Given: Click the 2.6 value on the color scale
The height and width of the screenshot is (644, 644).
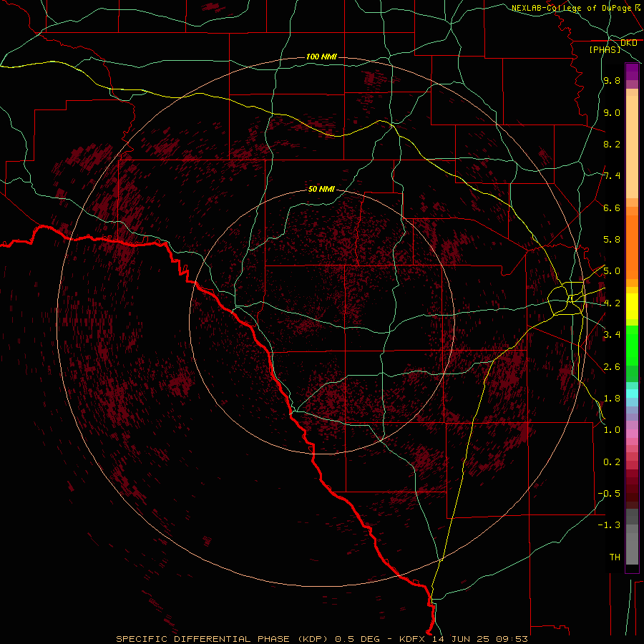Looking at the screenshot, I should click(612, 367).
